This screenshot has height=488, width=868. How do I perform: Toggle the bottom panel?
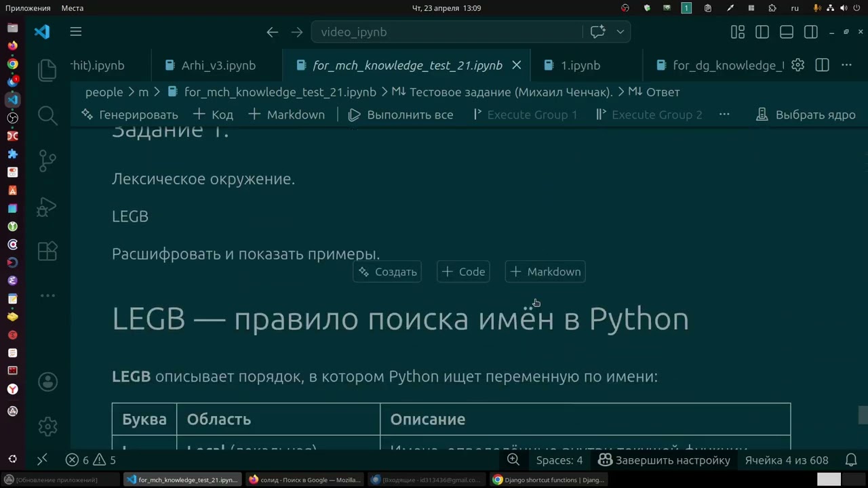coord(787,32)
